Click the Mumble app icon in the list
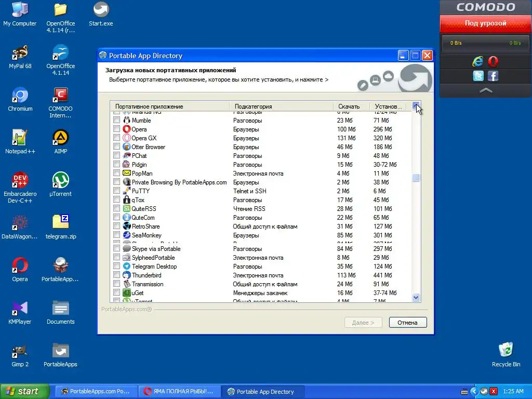Image resolution: width=532 pixels, height=399 pixels. click(x=127, y=120)
